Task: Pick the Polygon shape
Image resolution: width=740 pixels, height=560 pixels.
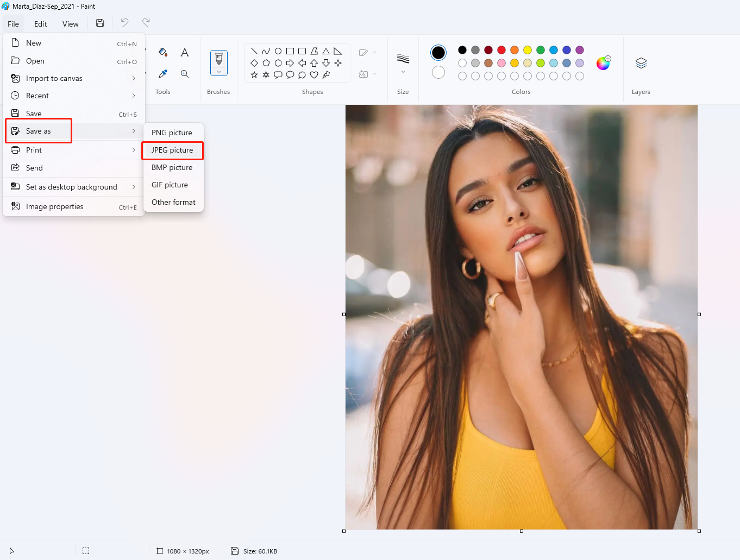Action: pos(314,51)
